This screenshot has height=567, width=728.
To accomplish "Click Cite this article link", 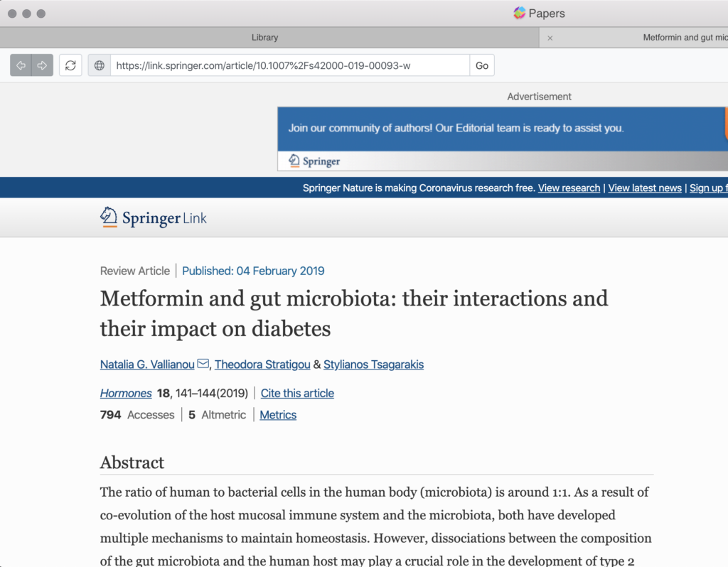I will point(297,394).
